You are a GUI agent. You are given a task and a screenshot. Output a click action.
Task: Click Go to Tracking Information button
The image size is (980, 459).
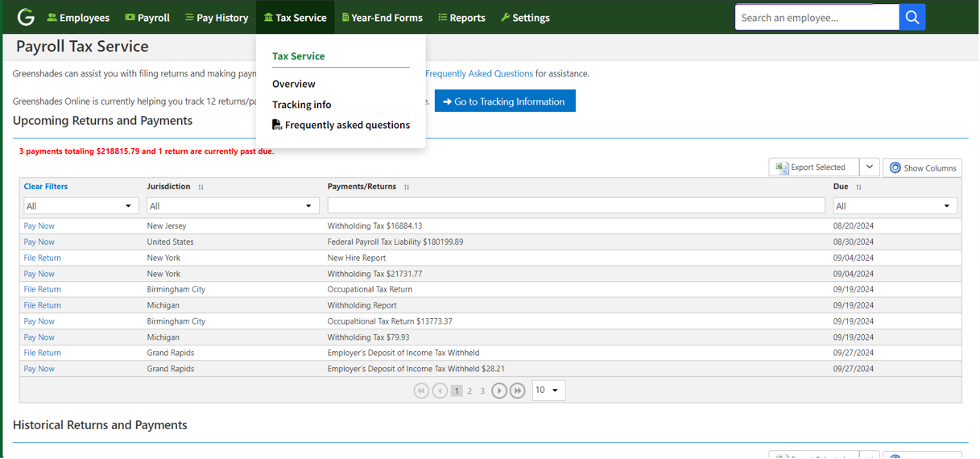pos(505,101)
